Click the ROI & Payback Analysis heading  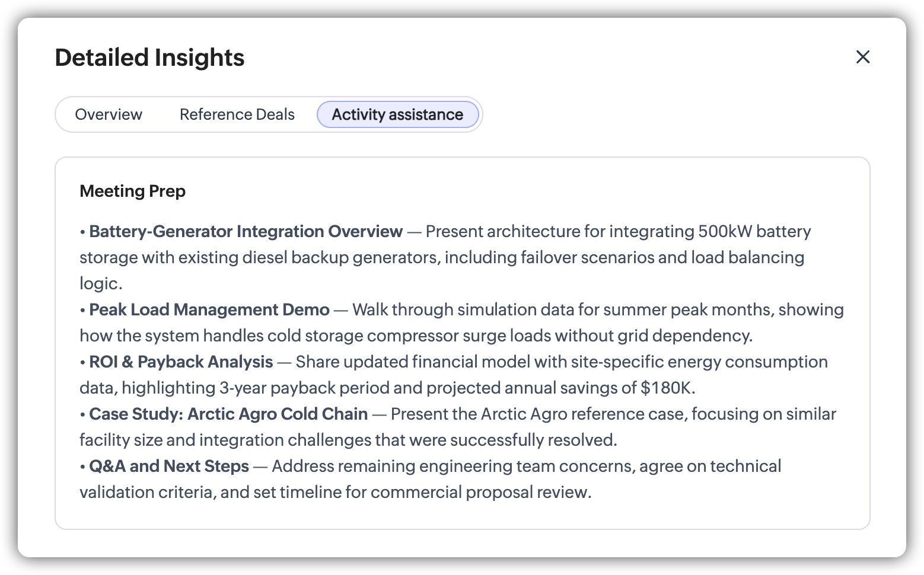[x=181, y=362]
